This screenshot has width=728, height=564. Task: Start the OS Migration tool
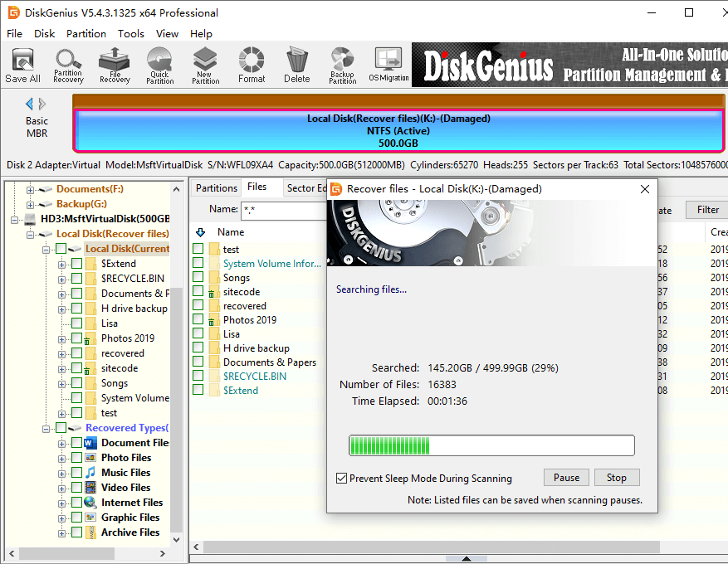pyautogui.click(x=388, y=66)
